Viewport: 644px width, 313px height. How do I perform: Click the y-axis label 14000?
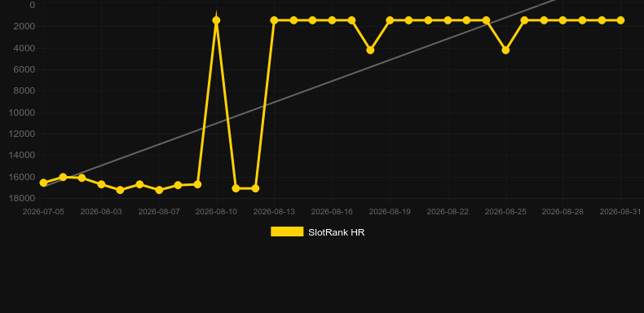click(22, 155)
